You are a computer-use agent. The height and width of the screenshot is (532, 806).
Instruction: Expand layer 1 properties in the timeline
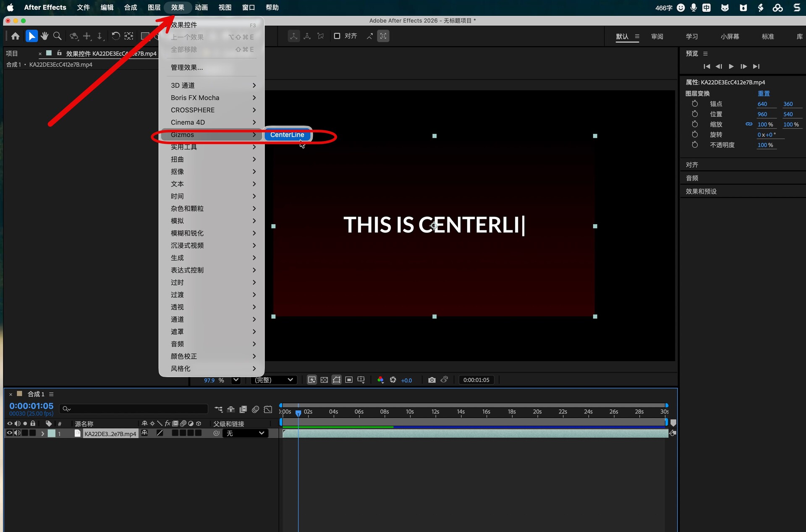click(42, 433)
